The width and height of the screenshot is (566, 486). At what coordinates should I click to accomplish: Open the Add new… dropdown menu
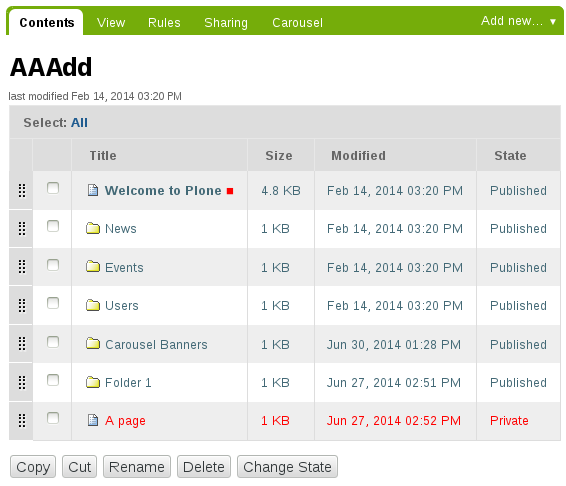coord(518,21)
